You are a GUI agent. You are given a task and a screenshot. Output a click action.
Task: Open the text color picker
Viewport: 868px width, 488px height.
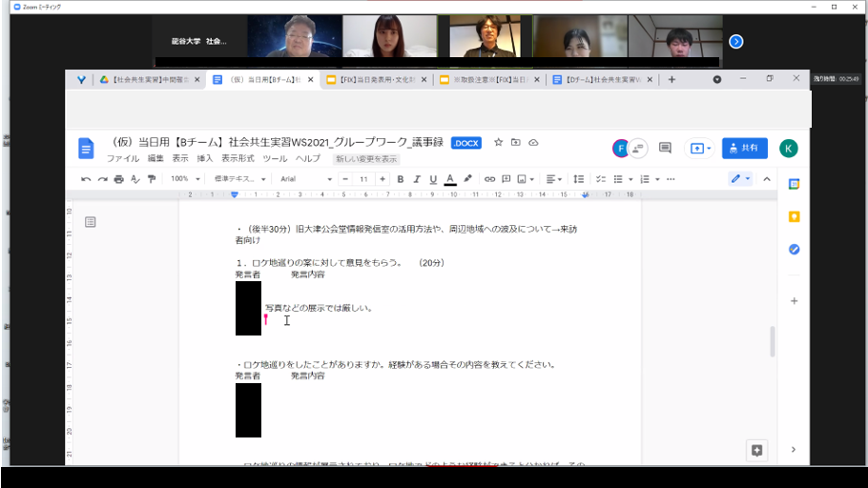tap(450, 179)
